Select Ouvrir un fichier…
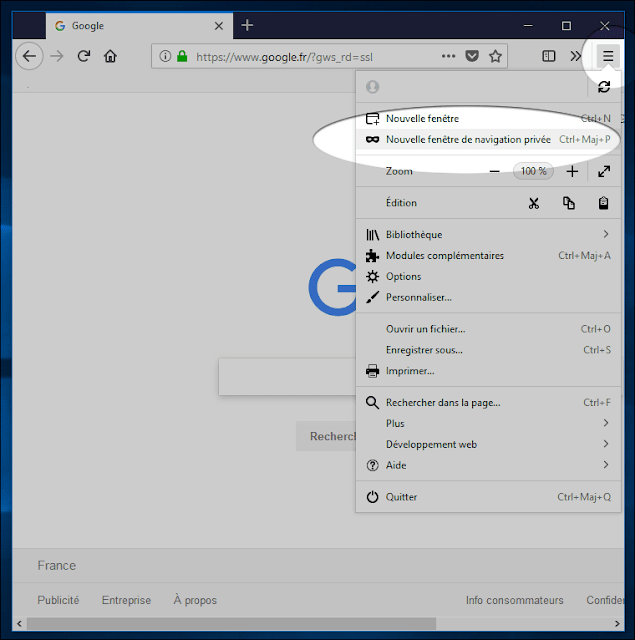 click(x=488, y=329)
